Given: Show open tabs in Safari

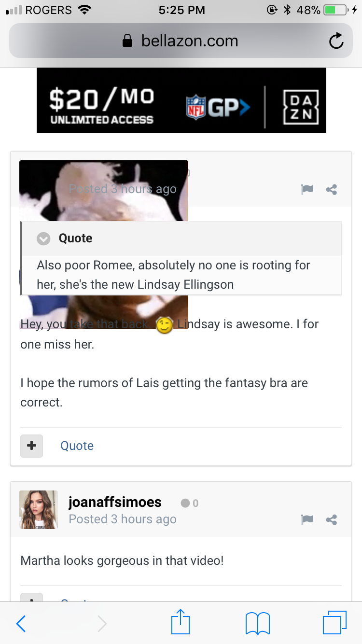Looking at the screenshot, I should (x=334, y=623).
